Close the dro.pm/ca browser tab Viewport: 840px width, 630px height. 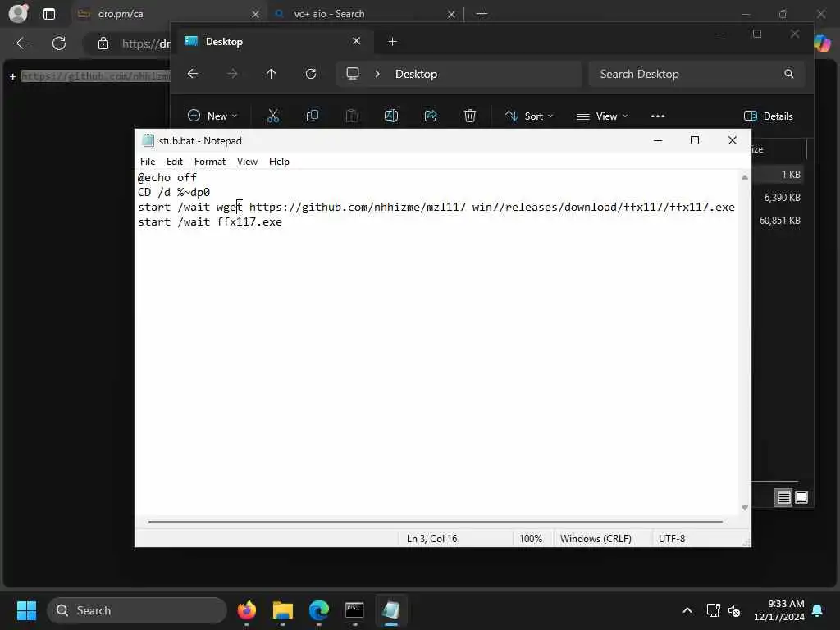coord(255,15)
